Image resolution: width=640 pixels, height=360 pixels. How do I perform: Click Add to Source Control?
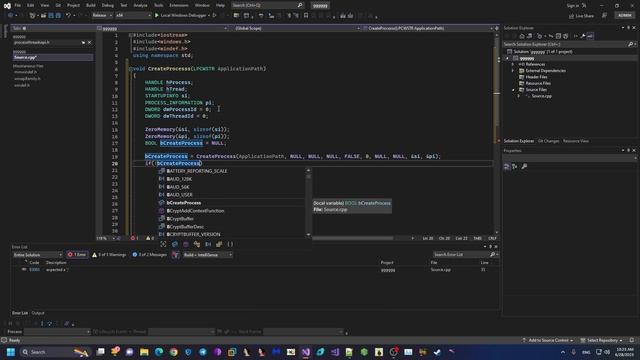(x=548, y=340)
